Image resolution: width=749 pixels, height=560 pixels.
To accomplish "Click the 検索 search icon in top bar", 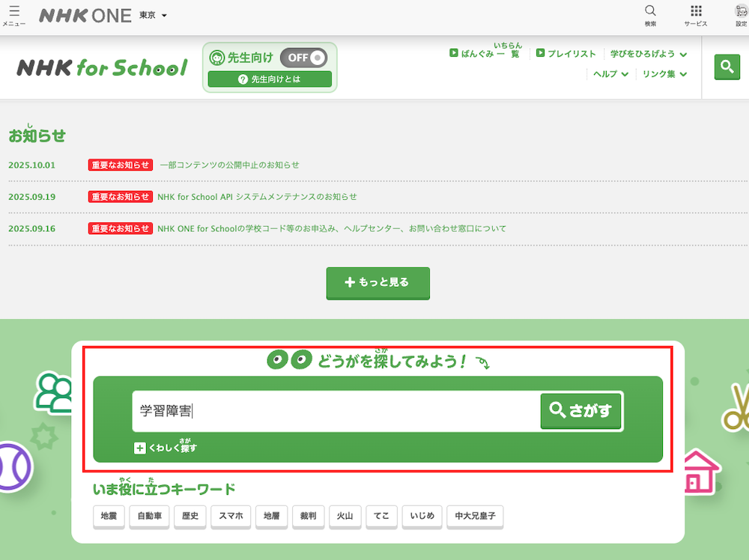I will 649,13.
